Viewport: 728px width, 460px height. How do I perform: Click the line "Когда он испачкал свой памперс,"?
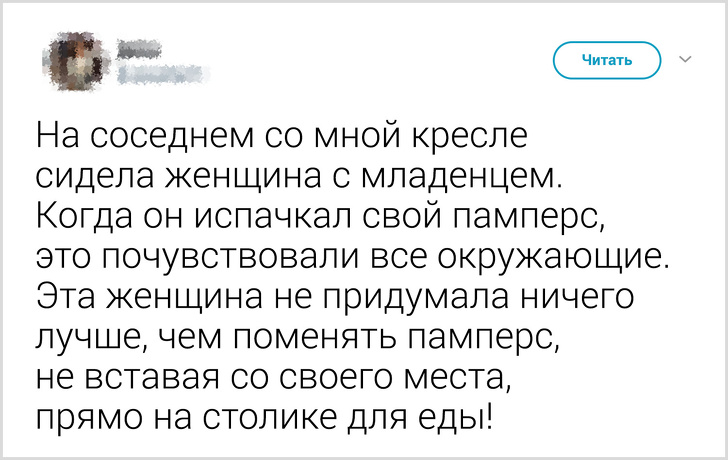tap(322, 215)
